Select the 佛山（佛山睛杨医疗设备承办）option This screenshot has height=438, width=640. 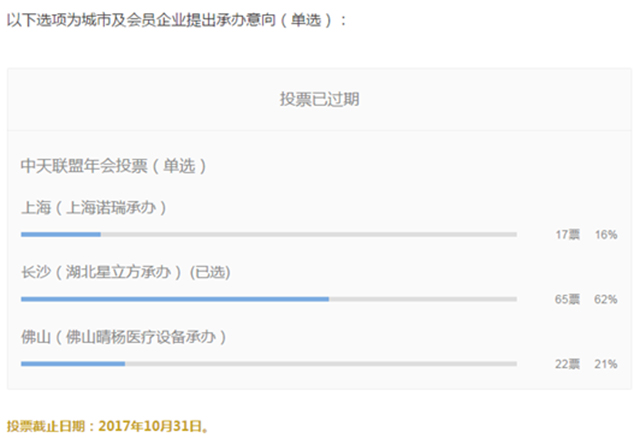tap(123, 337)
